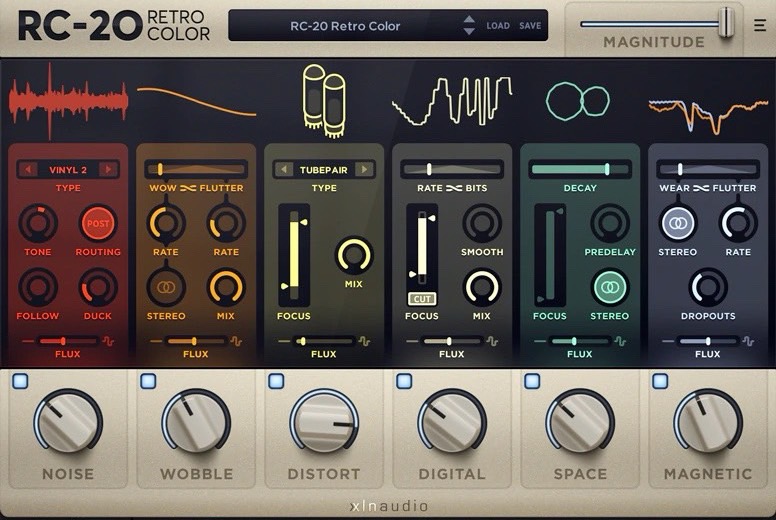Select previous distortion type before Tubepair
776x520 pixels.
[284, 170]
